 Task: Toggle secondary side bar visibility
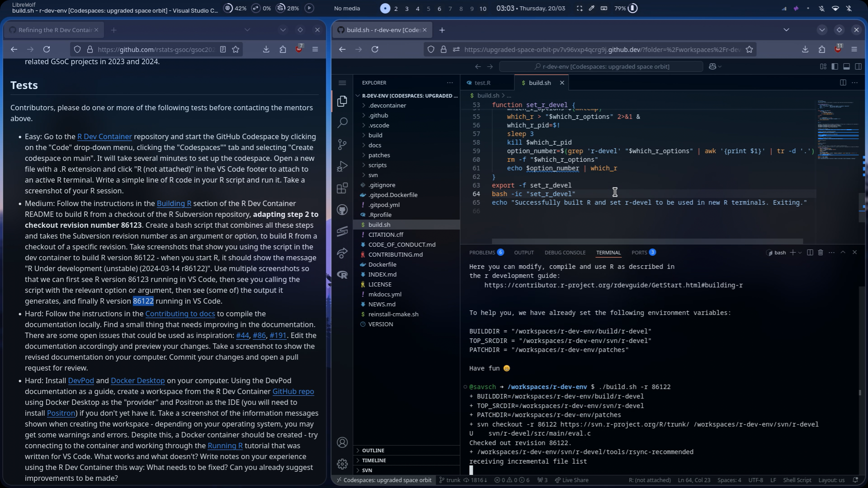(x=858, y=66)
